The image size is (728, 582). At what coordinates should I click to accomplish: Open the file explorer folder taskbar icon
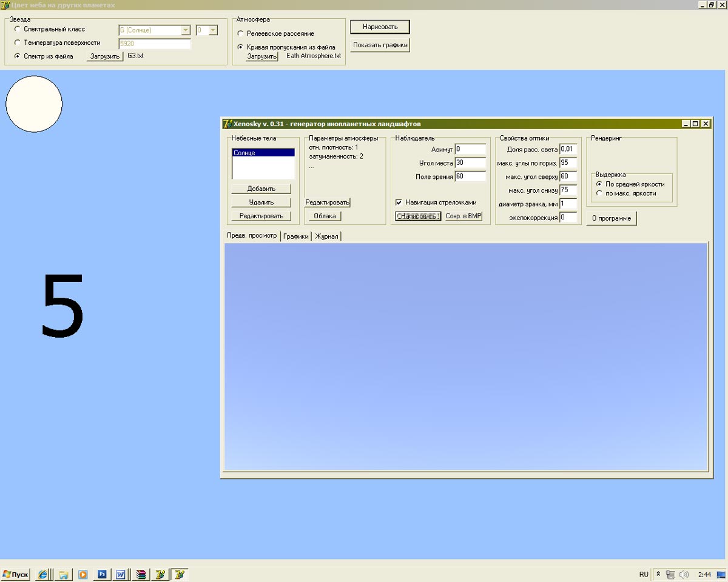(x=63, y=574)
